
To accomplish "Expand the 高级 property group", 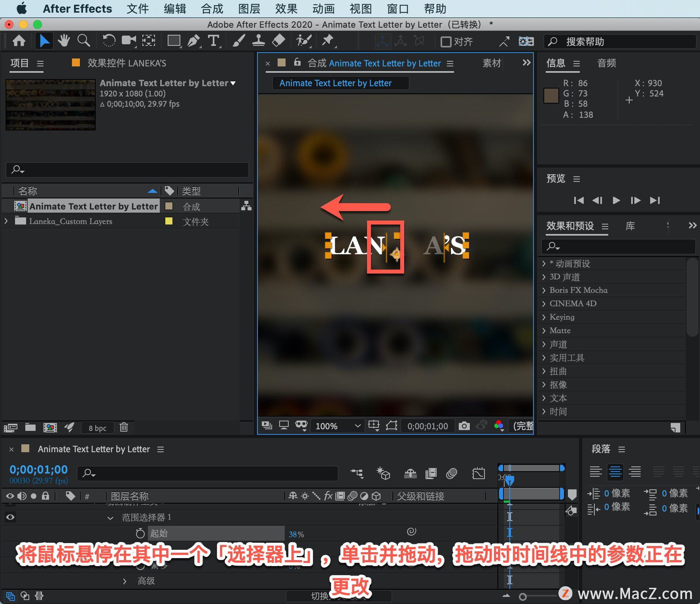I will point(125,581).
